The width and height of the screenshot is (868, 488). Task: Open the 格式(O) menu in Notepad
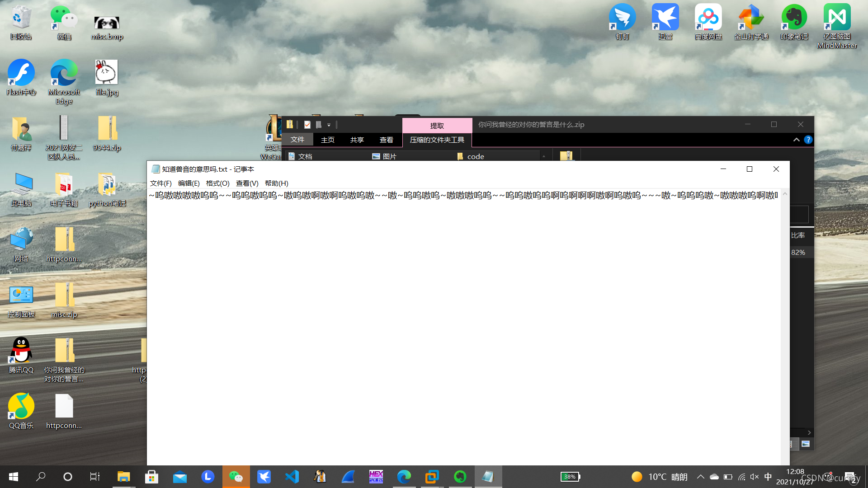pos(217,183)
